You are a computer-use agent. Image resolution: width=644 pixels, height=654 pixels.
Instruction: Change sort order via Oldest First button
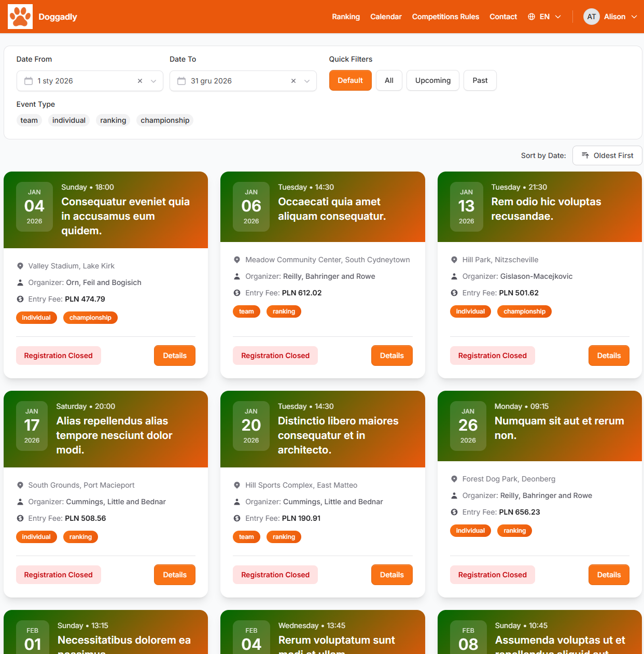[x=607, y=155]
